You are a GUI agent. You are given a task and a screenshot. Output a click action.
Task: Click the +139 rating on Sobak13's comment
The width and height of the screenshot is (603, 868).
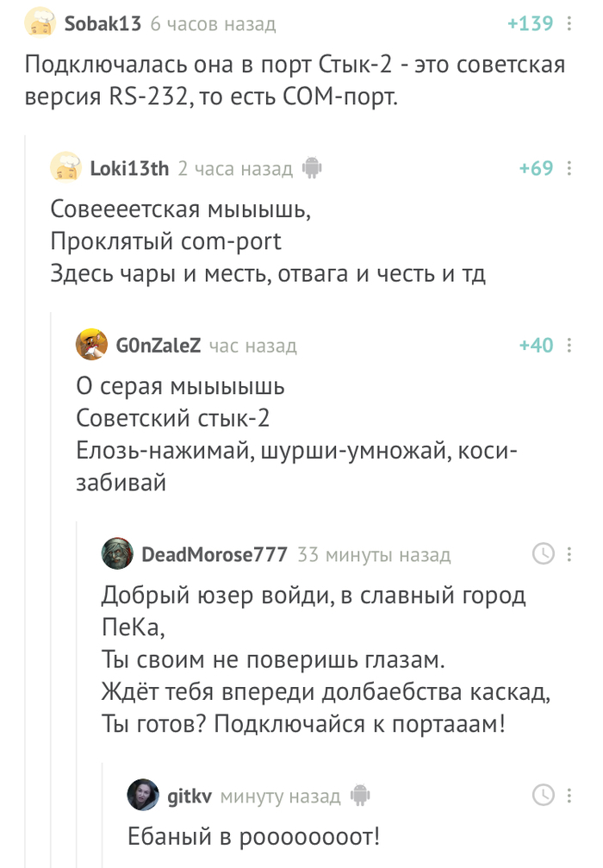click(x=530, y=24)
